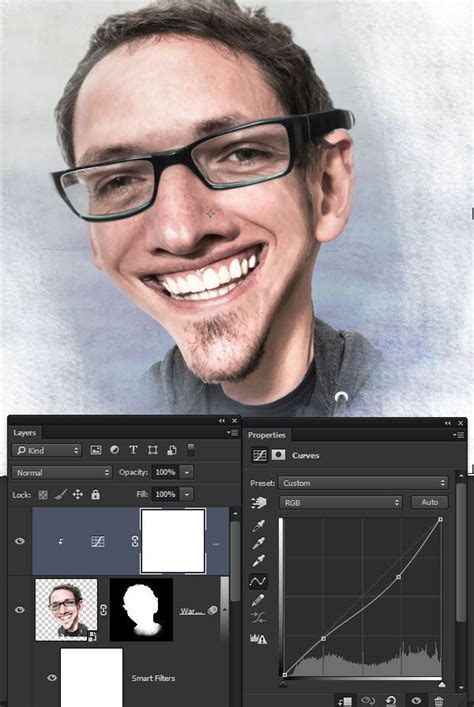This screenshot has width=474, height=707.
Task: Open the Fill slider dropdown arrow
Action: (x=187, y=494)
